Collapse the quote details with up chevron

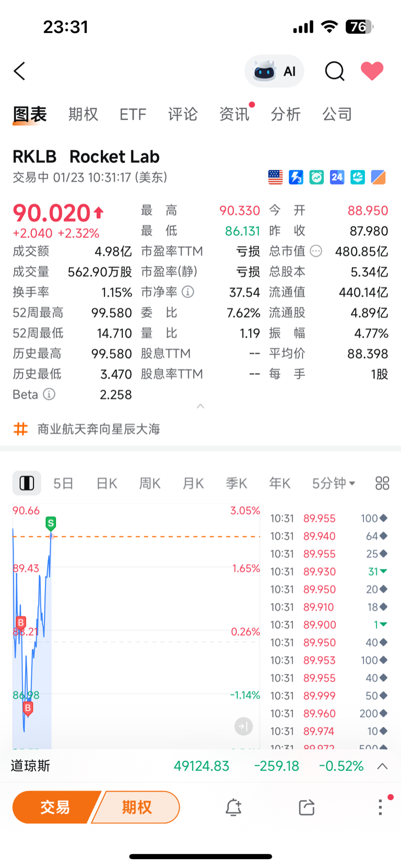coord(200,406)
